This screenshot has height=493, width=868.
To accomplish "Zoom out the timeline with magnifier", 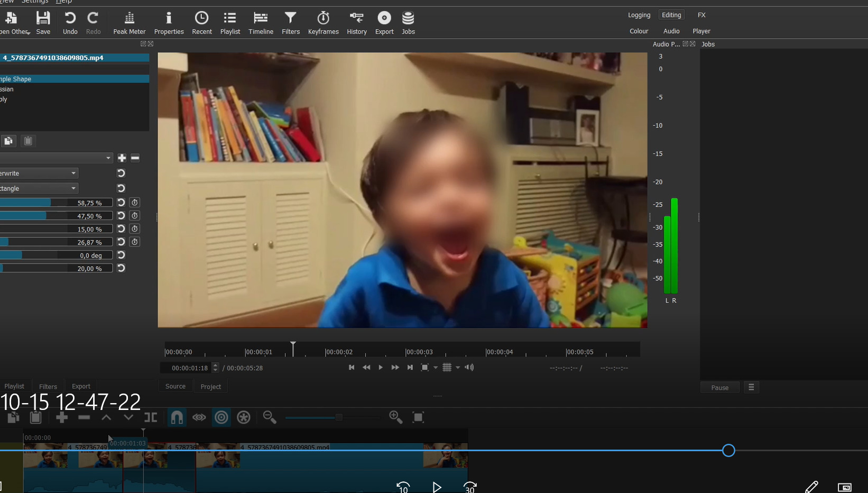I will [270, 417].
